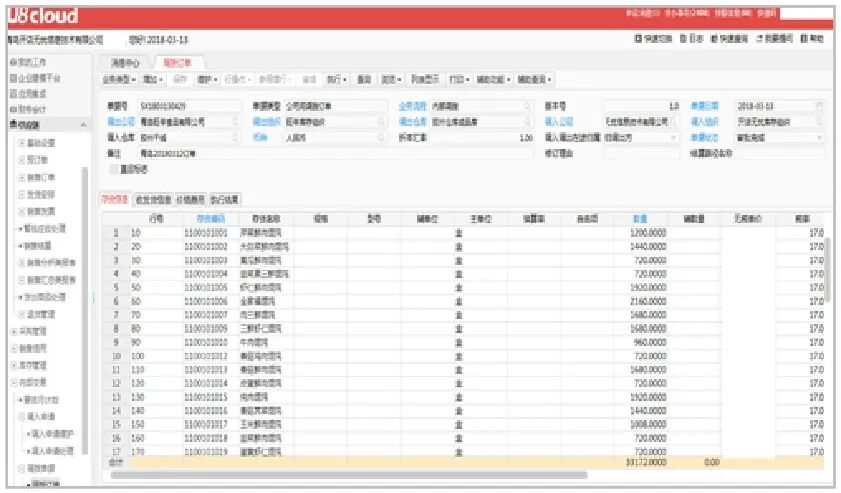
Task: Open lookup icon in the transfer-out warehouse field
Action: (527, 122)
